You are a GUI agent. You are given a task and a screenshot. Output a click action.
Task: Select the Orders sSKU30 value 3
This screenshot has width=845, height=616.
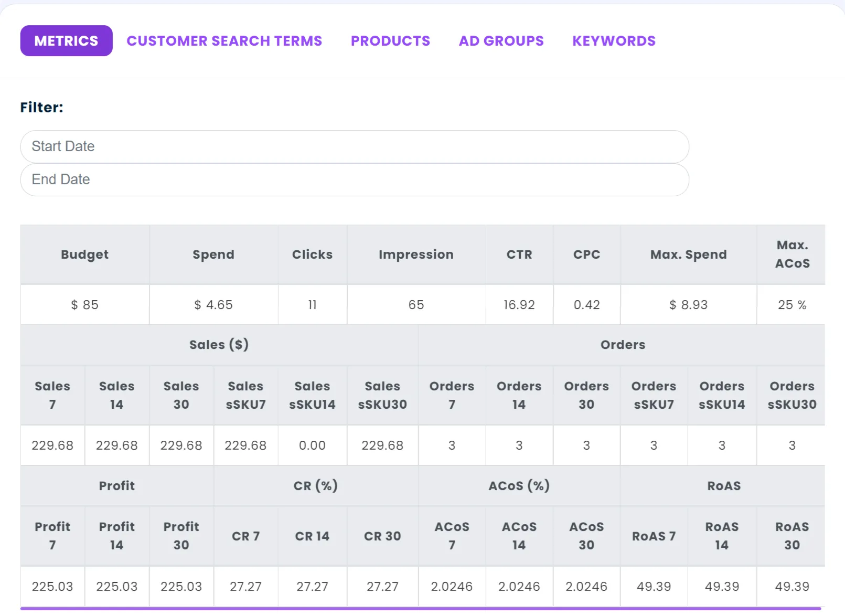pos(792,445)
